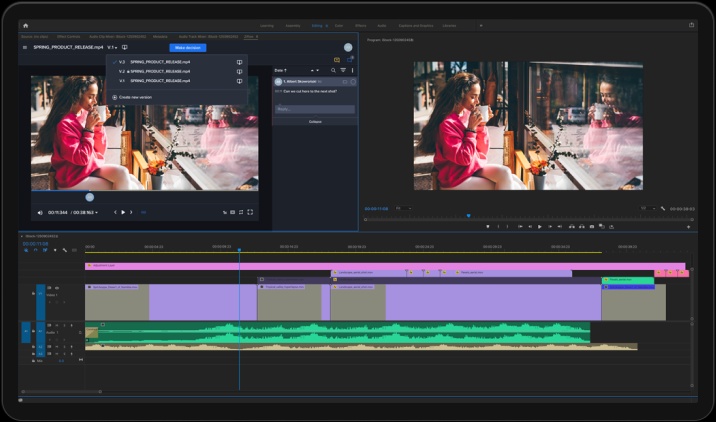Switch to the Editing workspace tab
This screenshot has width=716, height=422.
316,25
